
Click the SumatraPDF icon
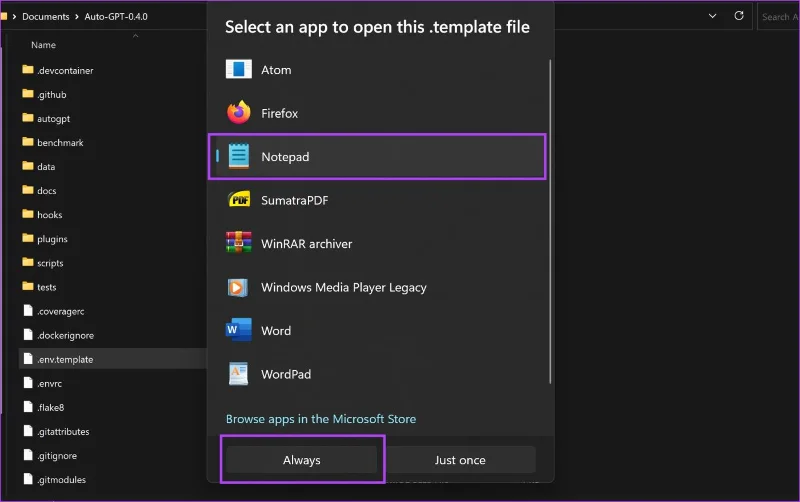(x=239, y=199)
